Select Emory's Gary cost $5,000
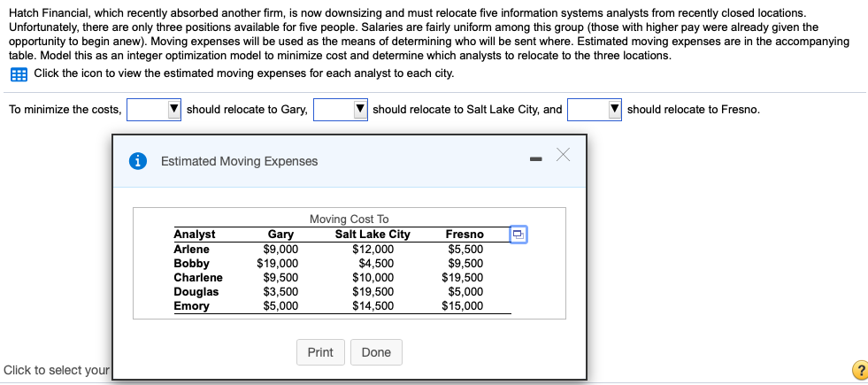This screenshot has width=868, height=385. pyautogui.click(x=280, y=306)
